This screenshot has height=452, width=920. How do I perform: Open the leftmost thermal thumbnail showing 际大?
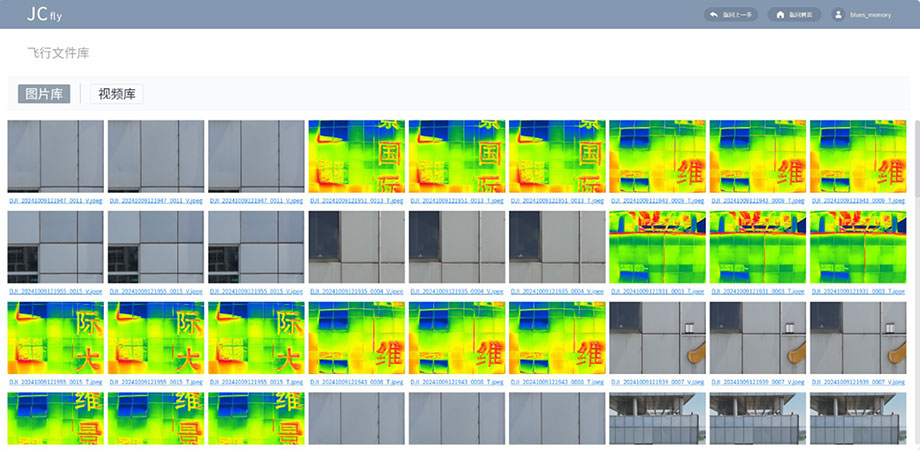[x=55, y=338]
